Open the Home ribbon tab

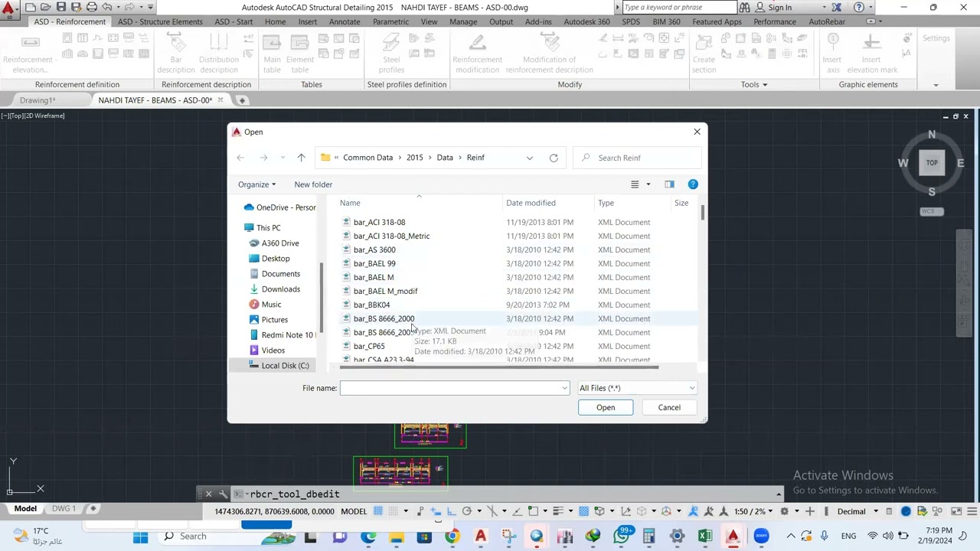[275, 21]
